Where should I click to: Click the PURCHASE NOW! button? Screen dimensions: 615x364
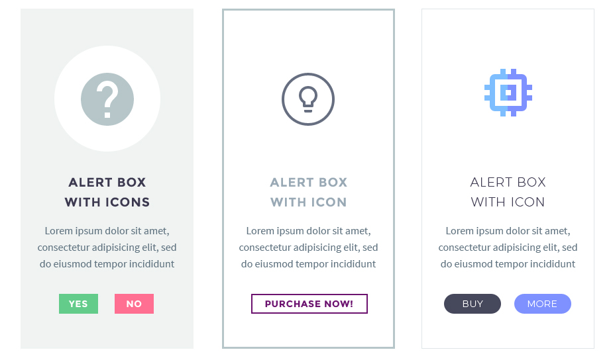coord(309,304)
